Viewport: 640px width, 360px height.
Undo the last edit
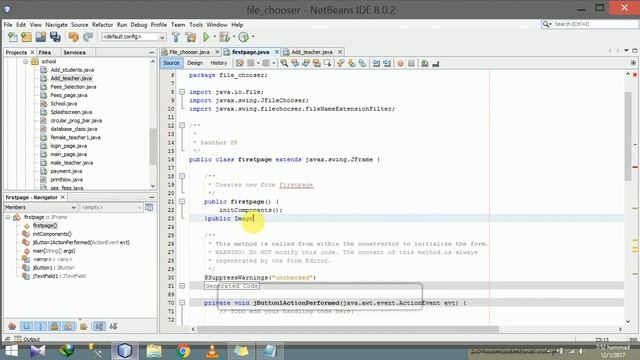(73, 37)
